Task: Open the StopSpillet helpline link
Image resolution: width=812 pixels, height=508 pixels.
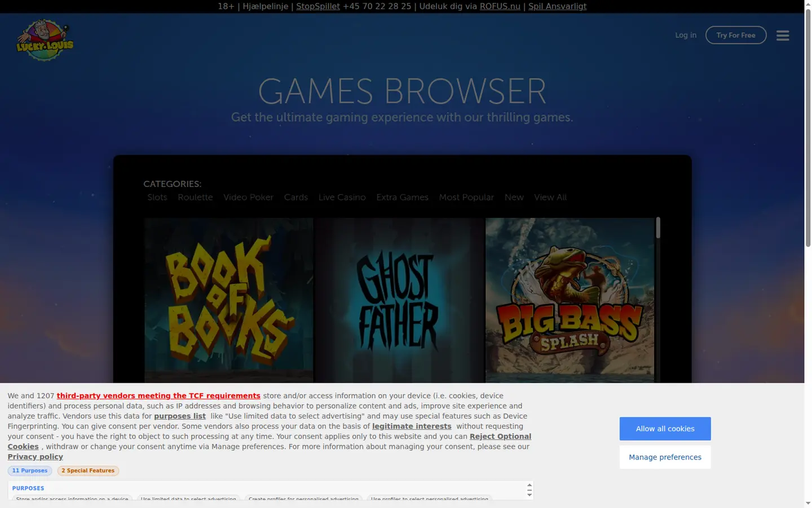Action: [x=318, y=6]
